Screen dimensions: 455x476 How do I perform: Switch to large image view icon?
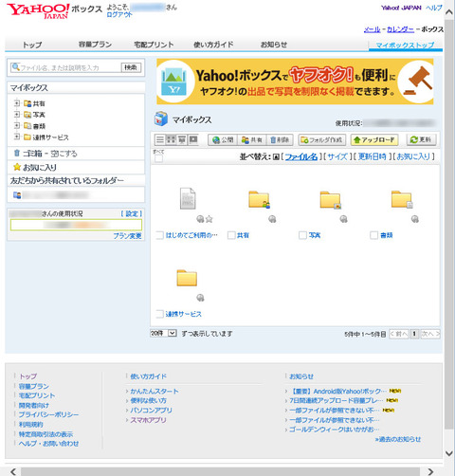point(193,139)
